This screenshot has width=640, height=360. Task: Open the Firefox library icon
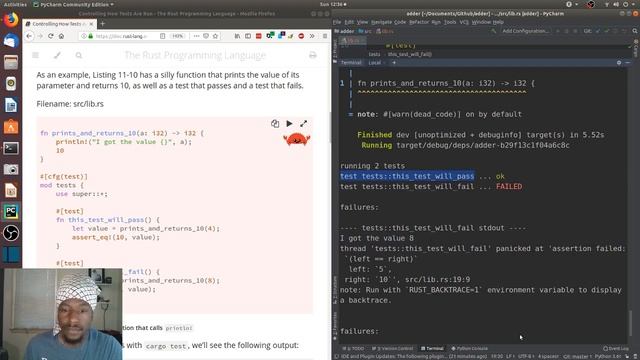point(237,36)
